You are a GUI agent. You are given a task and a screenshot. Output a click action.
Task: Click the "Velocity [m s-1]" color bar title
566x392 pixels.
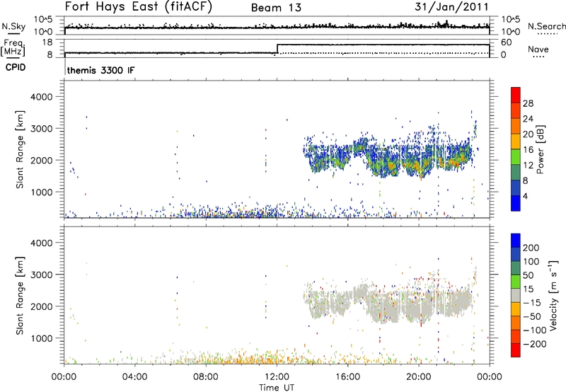coord(553,295)
